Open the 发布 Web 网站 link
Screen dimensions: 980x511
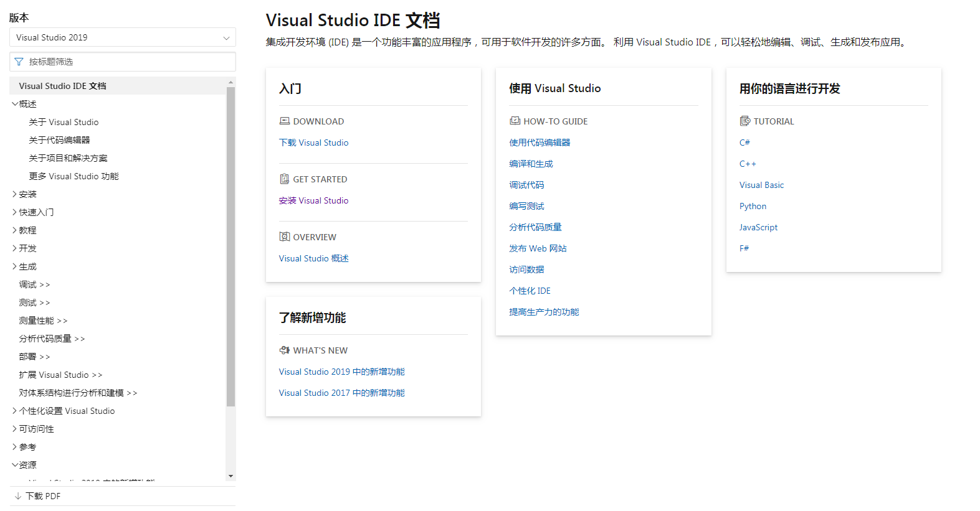[x=538, y=248]
